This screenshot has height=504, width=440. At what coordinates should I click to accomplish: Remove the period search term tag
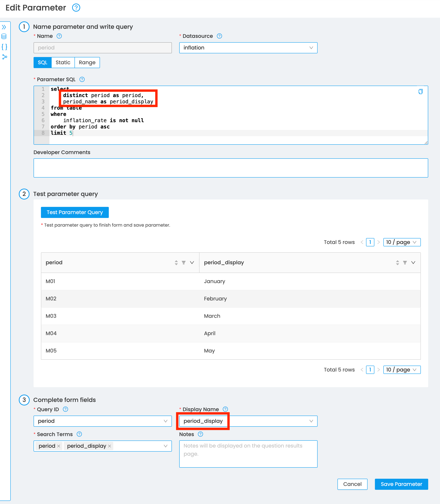59,446
